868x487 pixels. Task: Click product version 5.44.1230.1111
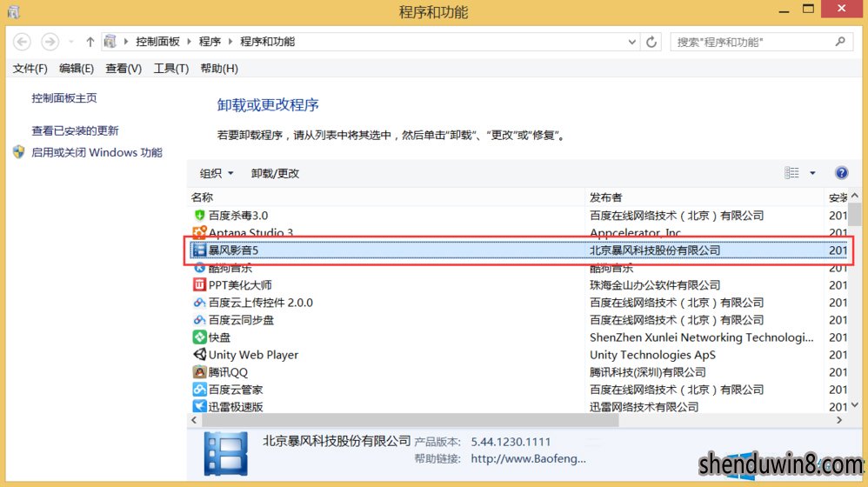click(x=511, y=442)
